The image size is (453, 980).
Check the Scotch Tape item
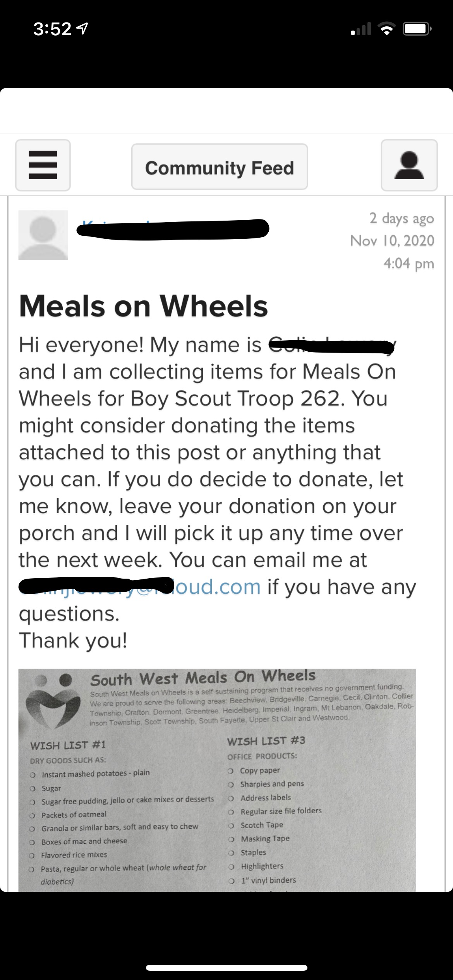(231, 826)
